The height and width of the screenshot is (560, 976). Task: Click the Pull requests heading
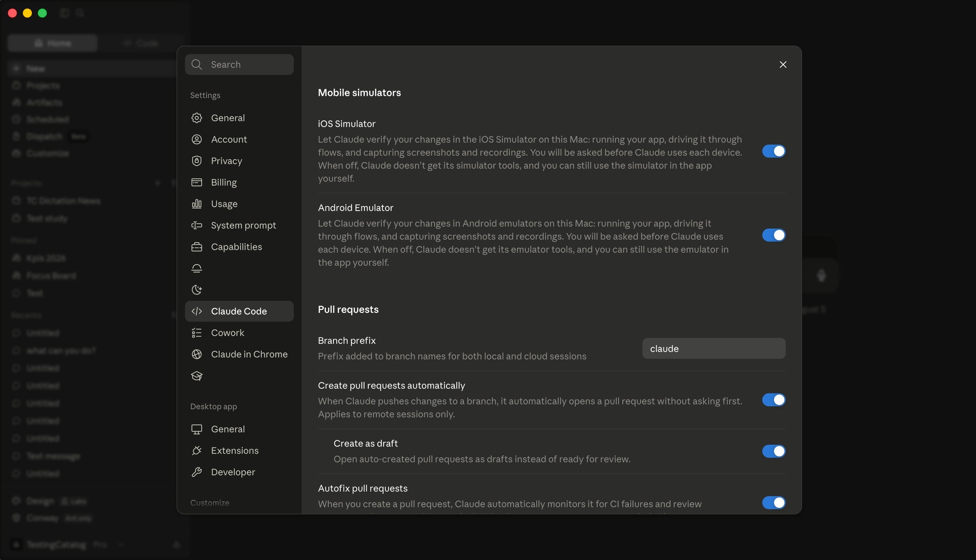[x=348, y=310]
